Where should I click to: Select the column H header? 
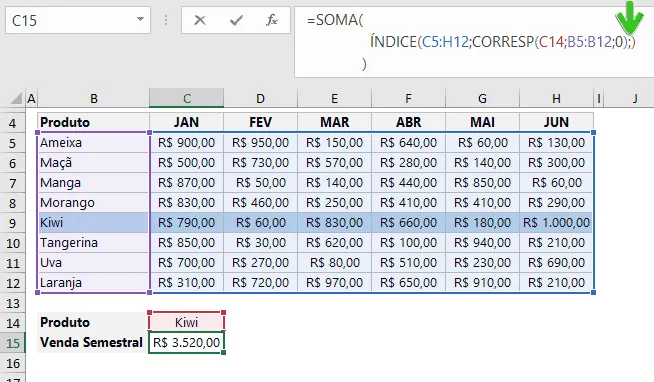(x=556, y=98)
